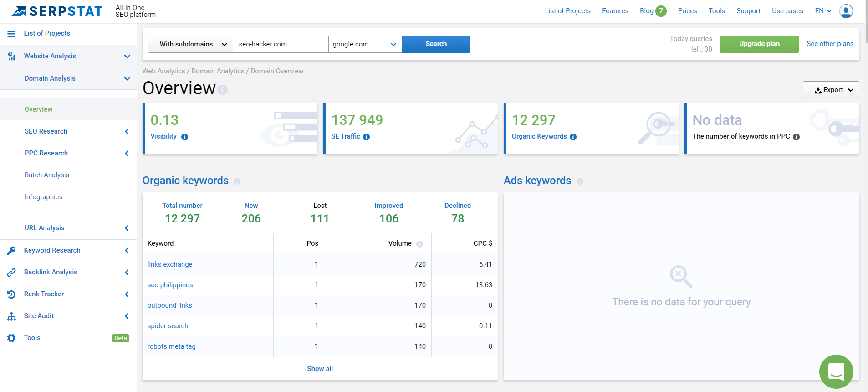
Task: Open the Export dropdown
Action: (x=830, y=90)
